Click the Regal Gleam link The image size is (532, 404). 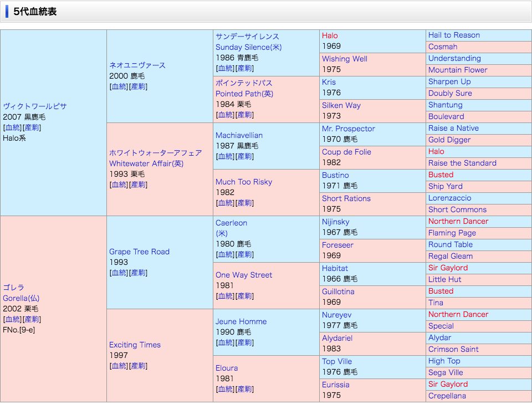point(451,256)
